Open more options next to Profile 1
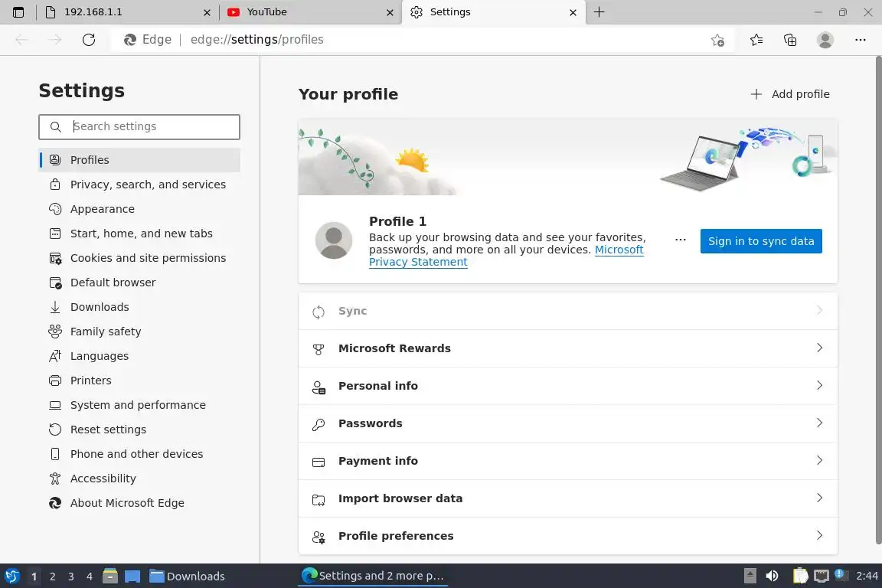Image resolution: width=882 pixels, height=588 pixels. [681, 240]
